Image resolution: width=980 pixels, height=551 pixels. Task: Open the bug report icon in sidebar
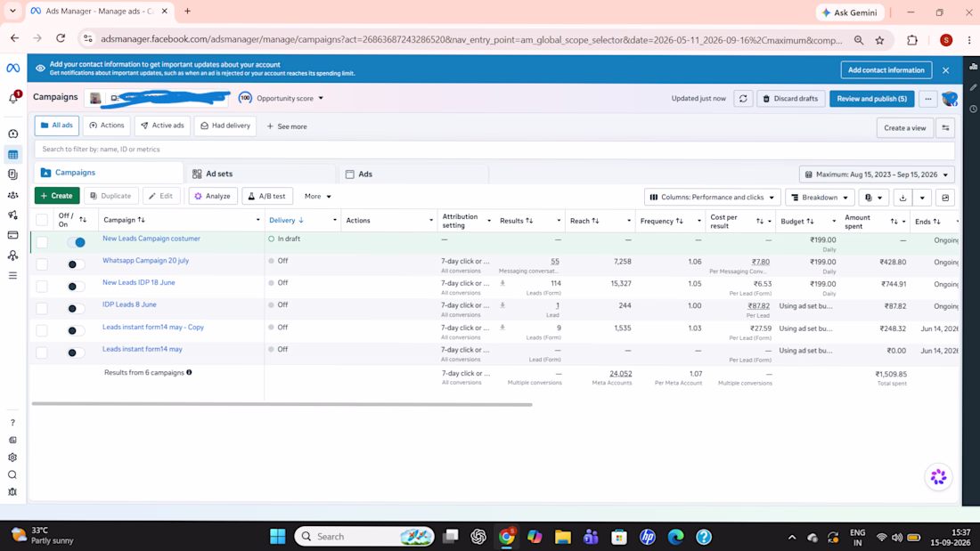[x=12, y=492]
